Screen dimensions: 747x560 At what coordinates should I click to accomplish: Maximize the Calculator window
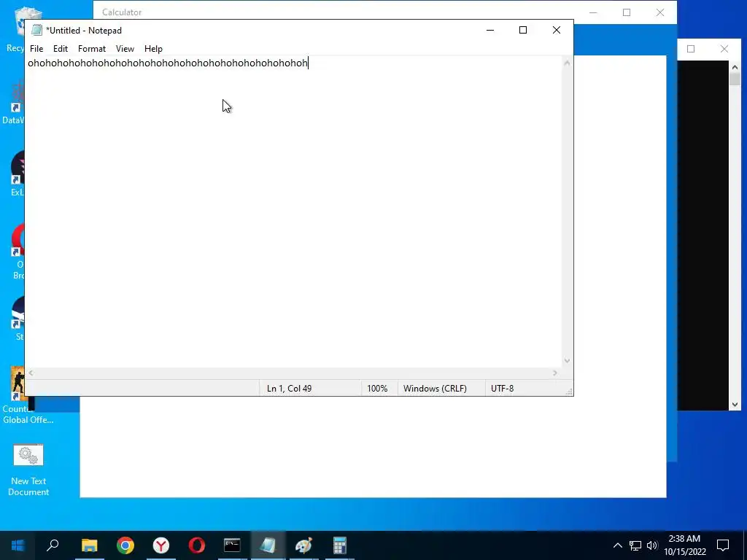[x=627, y=12]
